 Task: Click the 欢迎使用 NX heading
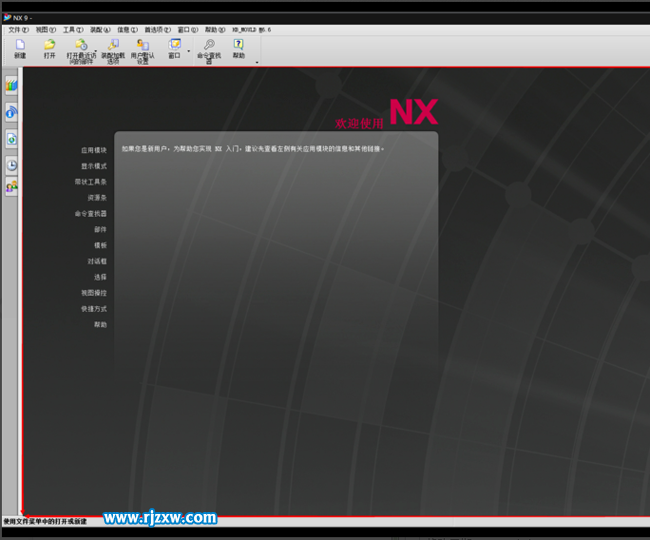[386, 113]
